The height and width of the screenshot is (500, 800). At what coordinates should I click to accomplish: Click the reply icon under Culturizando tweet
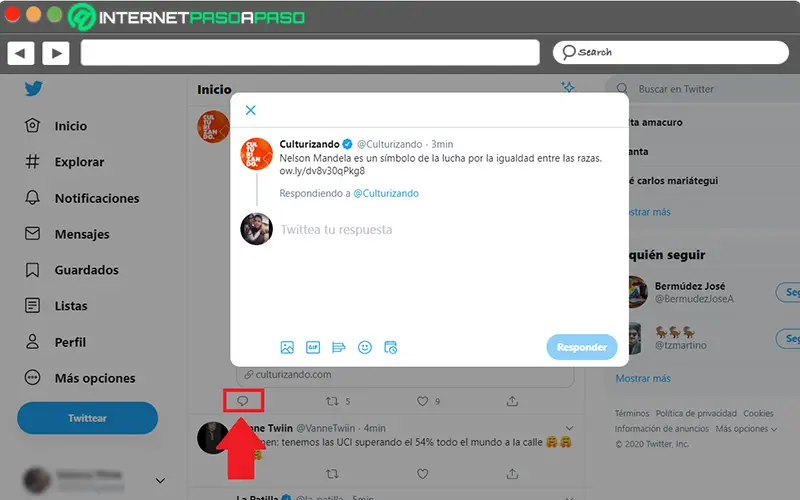tap(243, 401)
